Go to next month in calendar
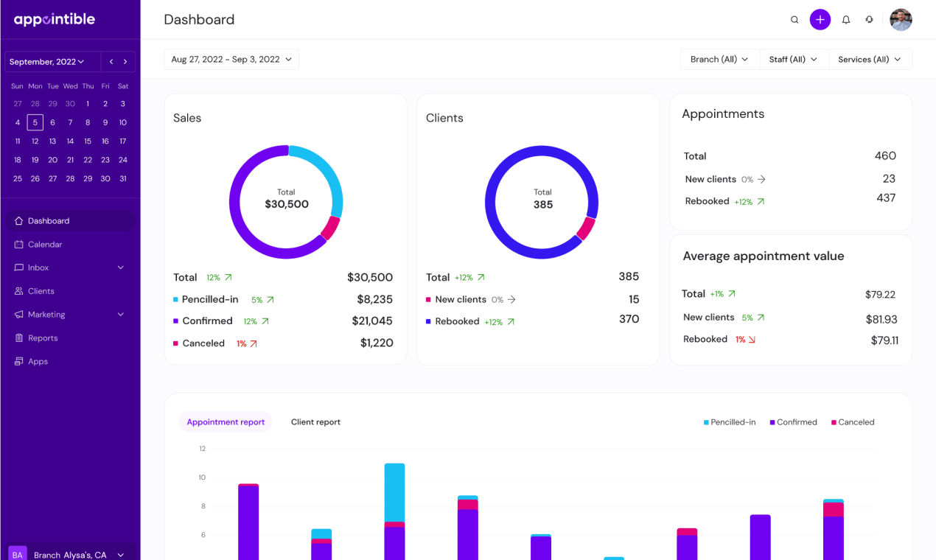Screen dimensions: 936x560 coord(126,62)
